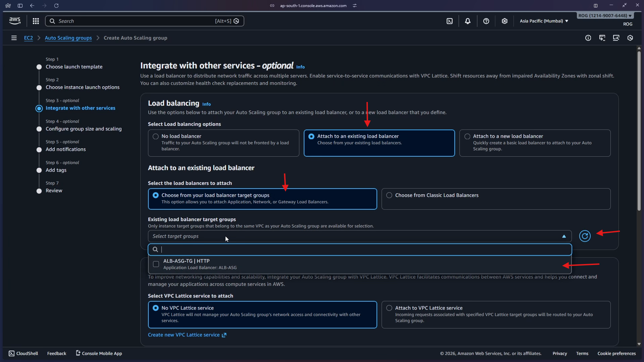
Task: Open the Help menu icon
Action: pyautogui.click(x=486, y=21)
